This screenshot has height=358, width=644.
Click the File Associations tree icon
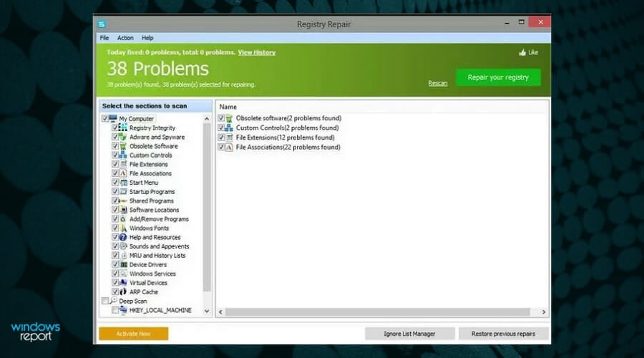coord(123,173)
